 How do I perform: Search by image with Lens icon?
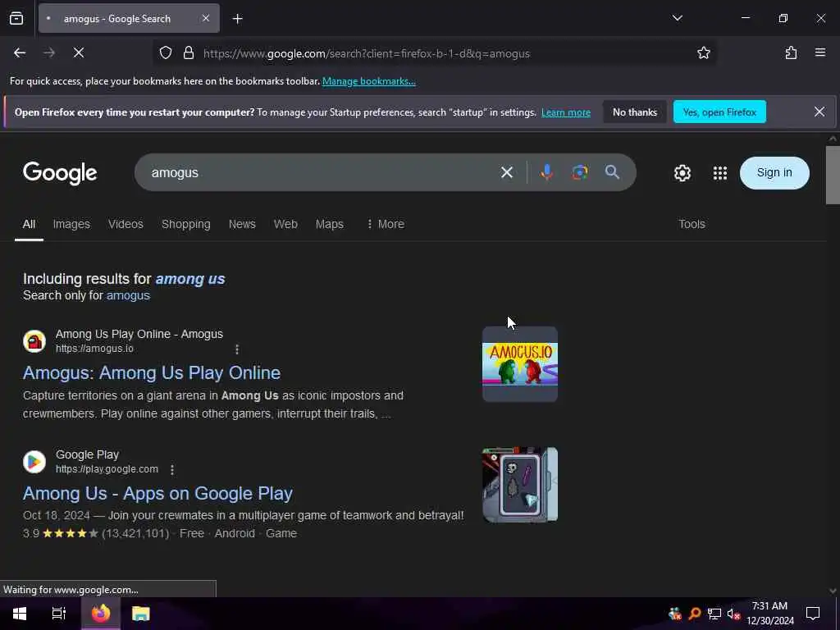tap(580, 172)
